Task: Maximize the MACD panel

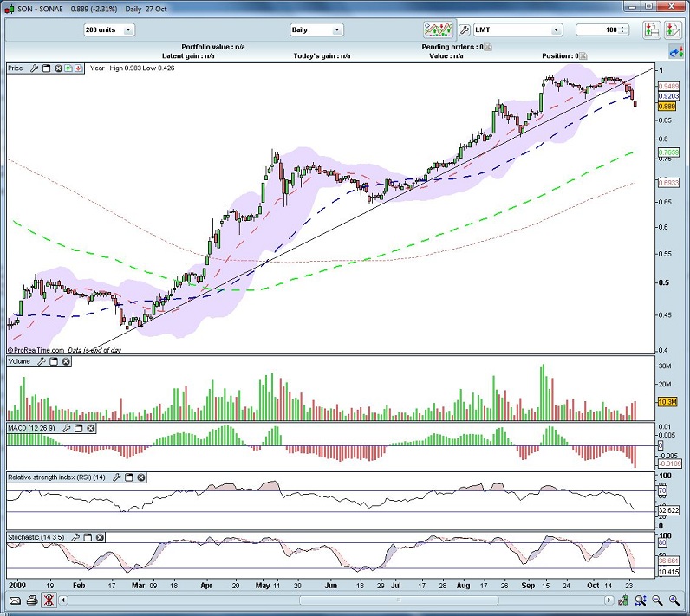Action: (78, 428)
